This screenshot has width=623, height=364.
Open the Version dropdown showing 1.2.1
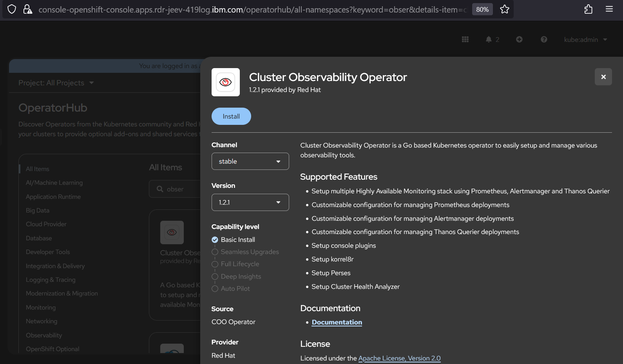(x=250, y=202)
